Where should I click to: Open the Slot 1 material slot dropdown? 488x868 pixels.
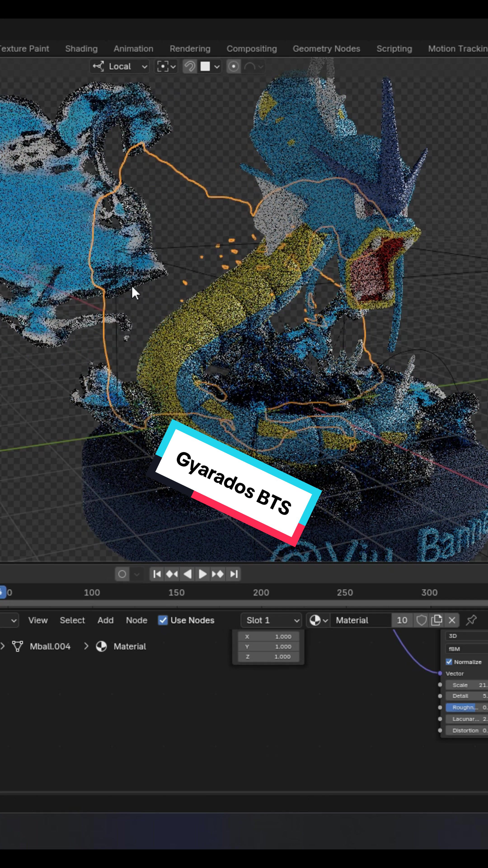click(271, 620)
